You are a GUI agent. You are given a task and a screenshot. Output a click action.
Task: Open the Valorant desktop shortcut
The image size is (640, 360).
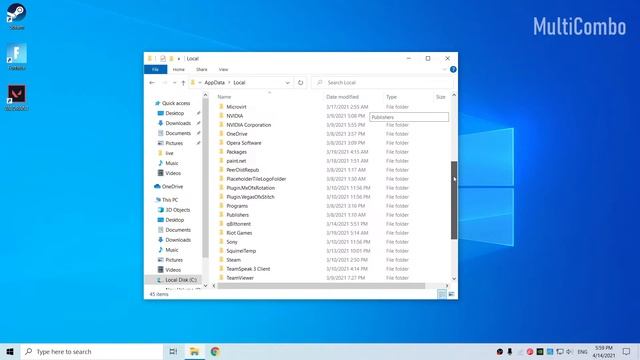point(17,97)
